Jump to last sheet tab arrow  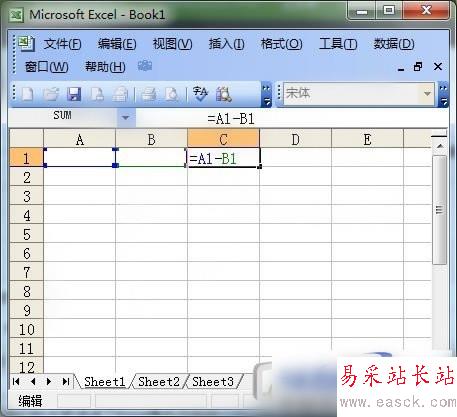pyautogui.click(x=66, y=381)
